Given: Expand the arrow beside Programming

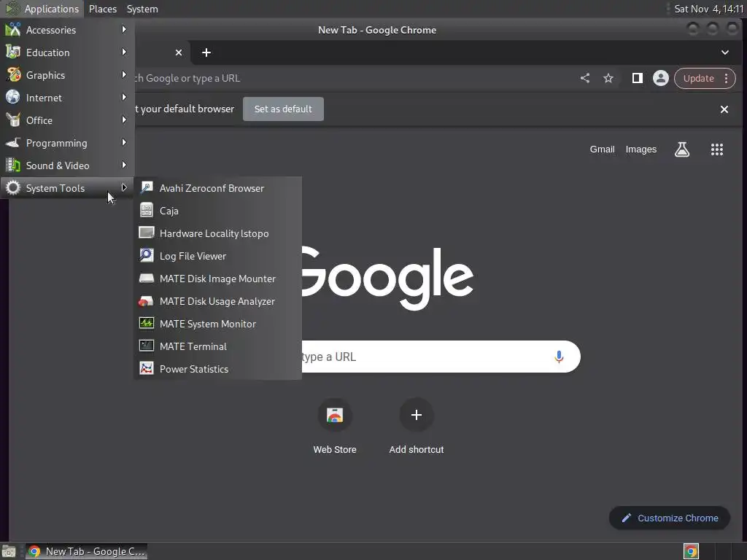Looking at the screenshot, I should pos(124,142).
